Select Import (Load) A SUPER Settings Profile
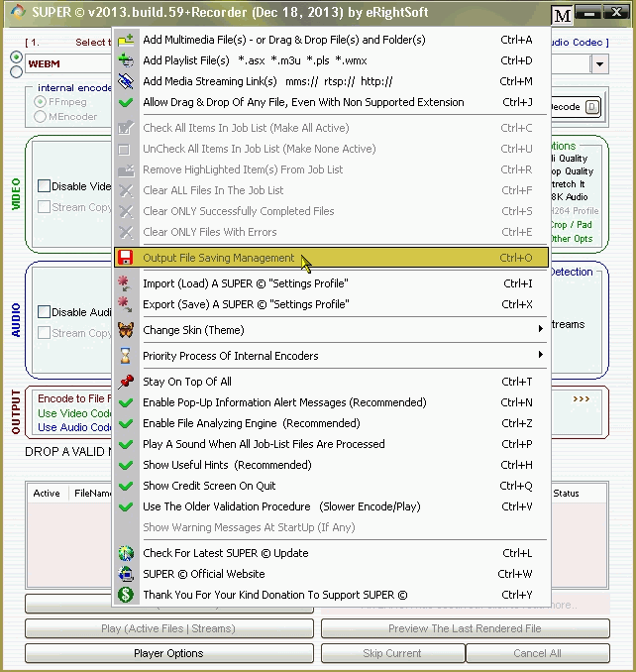The width and height of the screenshot is (636, 672). click(x=331, y=283)
